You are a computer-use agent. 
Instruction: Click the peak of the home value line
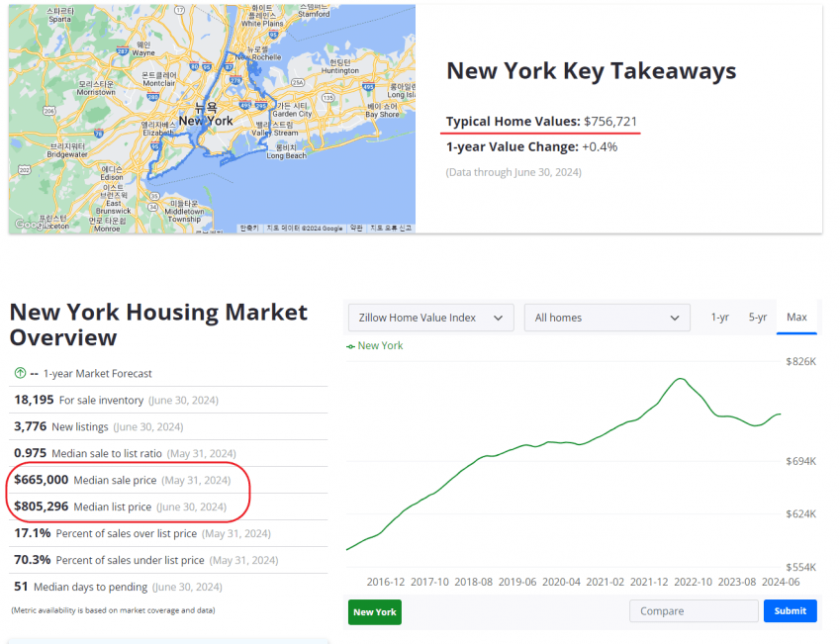point(681,379)
